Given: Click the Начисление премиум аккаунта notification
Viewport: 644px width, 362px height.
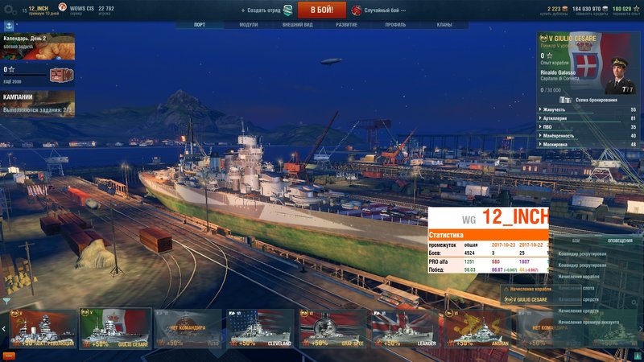Looking at the screenshot, I should click(x=588, y=323).
